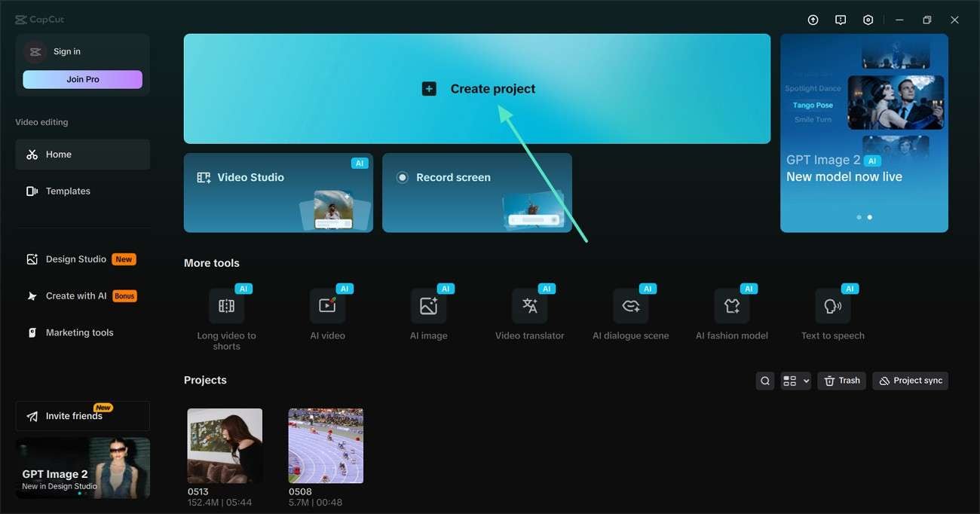This screenshot has height=514, width=980.
Task: Open settings hexagon icon in title bar
Action: click(868, 20)
